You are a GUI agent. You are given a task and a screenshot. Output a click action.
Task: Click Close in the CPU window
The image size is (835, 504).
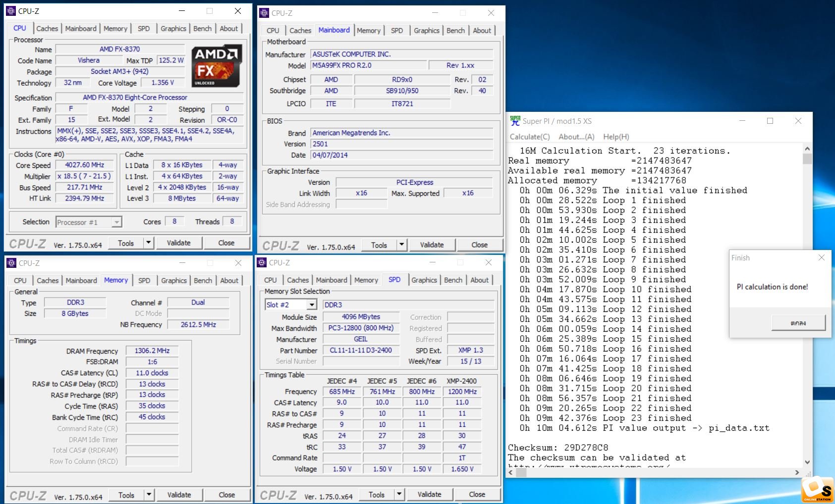(x=226, y=243)
